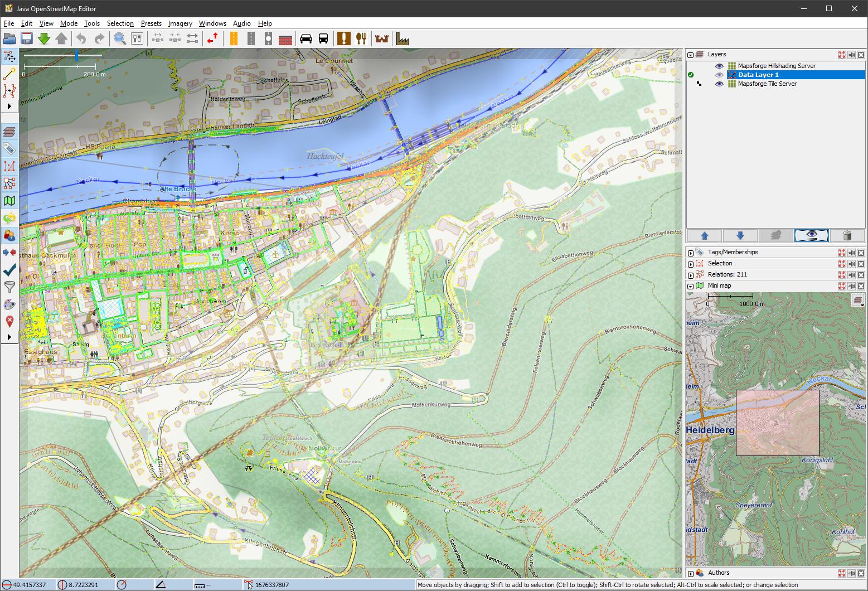Select the Draw nodes tool
Image resolution: width=868 pixels, height=591 pixels.
[9, 74]
